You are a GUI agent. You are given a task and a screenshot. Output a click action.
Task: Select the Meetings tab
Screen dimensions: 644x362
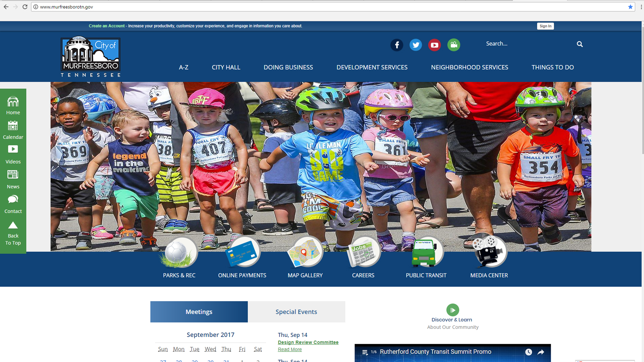[x=199, y=312]
